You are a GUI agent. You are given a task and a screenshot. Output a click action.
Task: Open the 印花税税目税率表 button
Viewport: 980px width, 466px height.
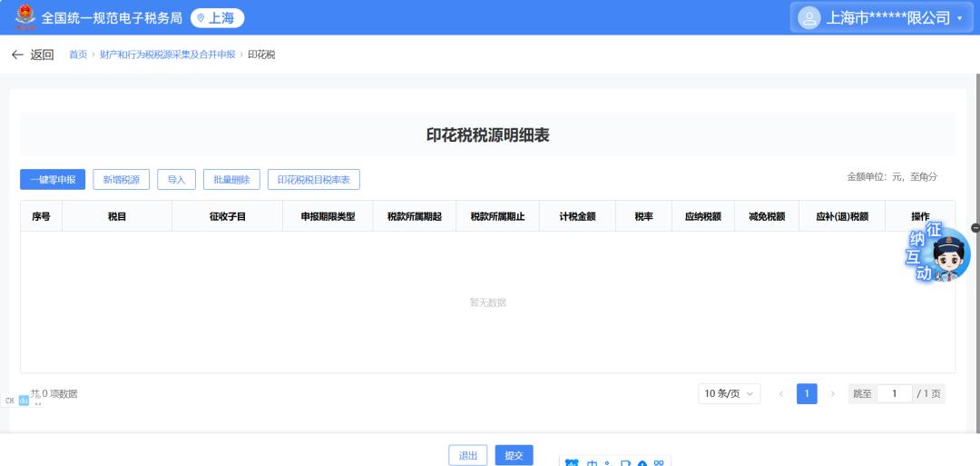pyautogui.click(x=313, y=180)
